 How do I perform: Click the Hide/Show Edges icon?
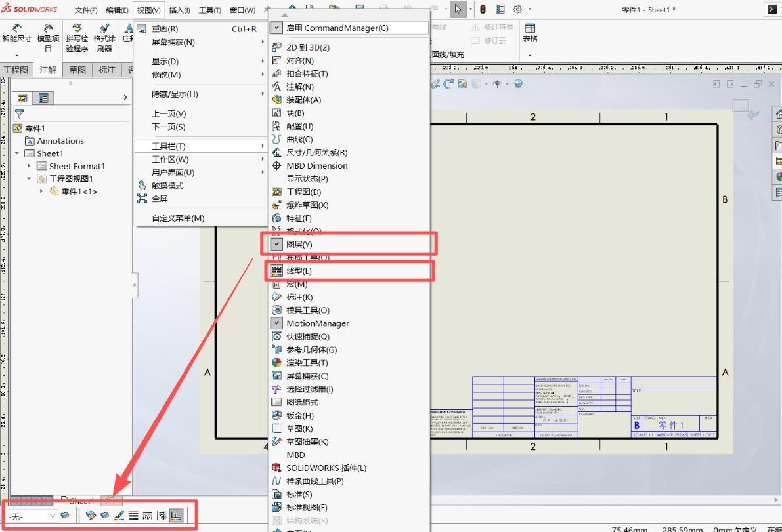tap(162, 516)
